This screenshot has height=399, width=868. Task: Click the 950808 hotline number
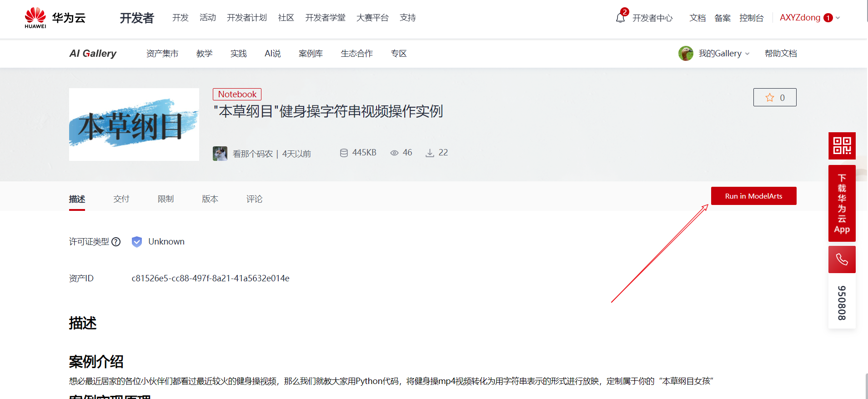[x=842, y=303]
